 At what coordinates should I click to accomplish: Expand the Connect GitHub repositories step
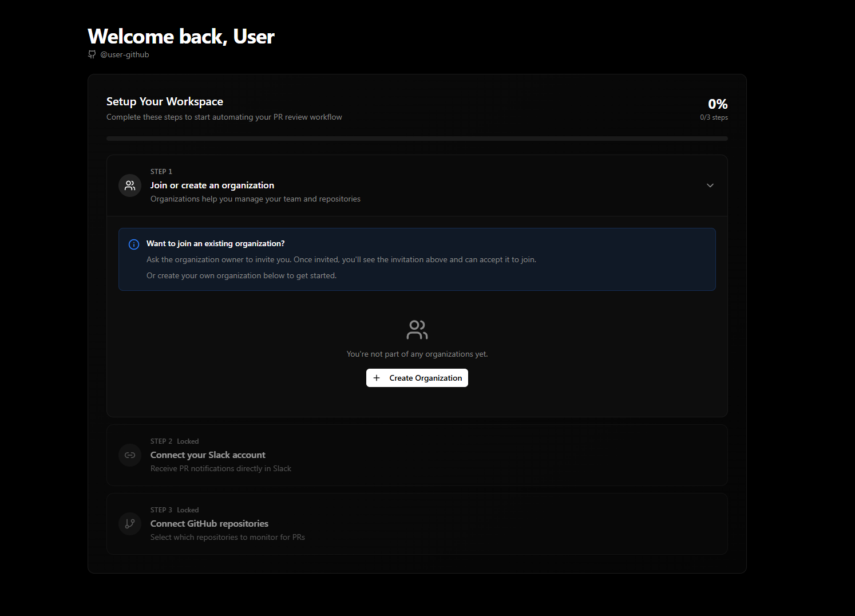pos(417,523)
